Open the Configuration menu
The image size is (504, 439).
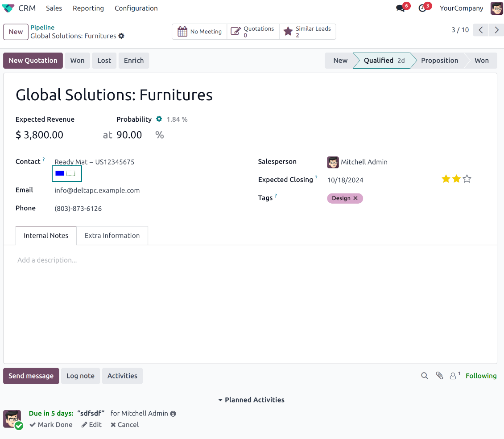point(136,8)
